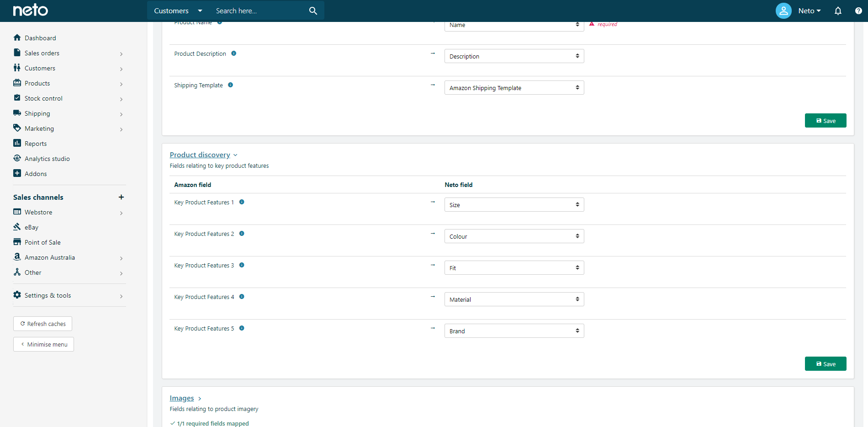Show info for Key Product Features 3
Screen dimensions: 868x427
[x=242, y=265]
